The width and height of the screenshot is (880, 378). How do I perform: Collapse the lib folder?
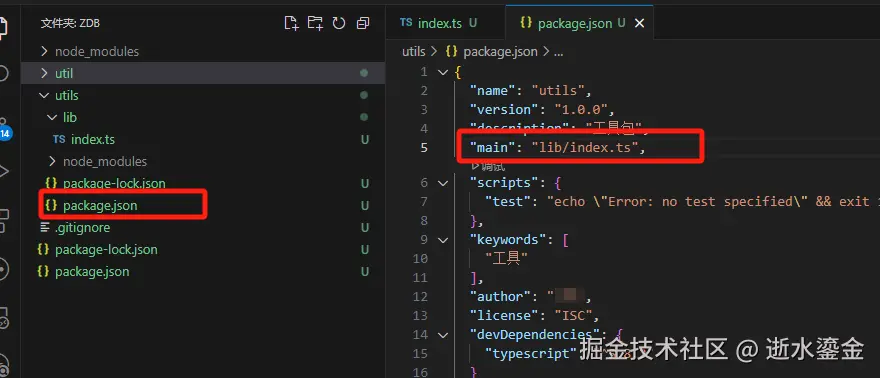(x=203, y=117)
